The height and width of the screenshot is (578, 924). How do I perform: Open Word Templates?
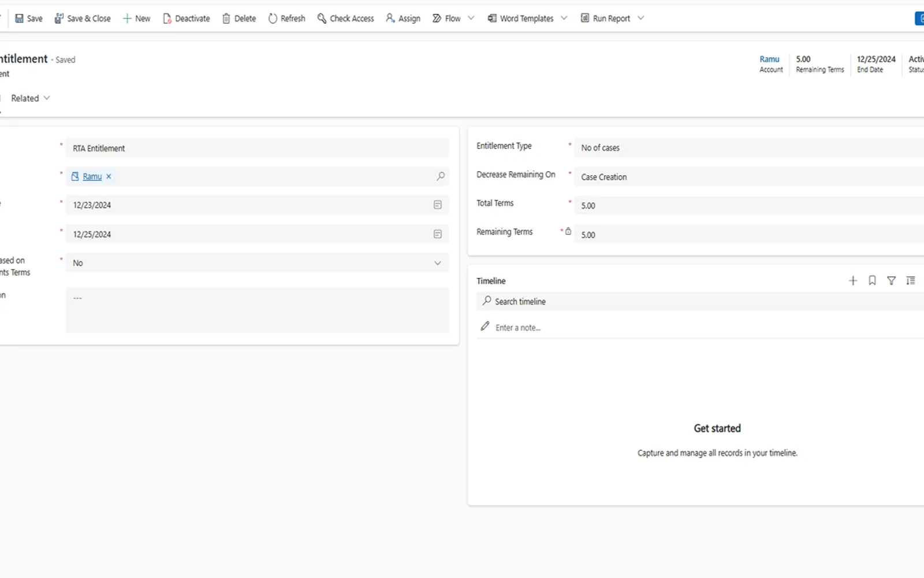tap(521, 18)
